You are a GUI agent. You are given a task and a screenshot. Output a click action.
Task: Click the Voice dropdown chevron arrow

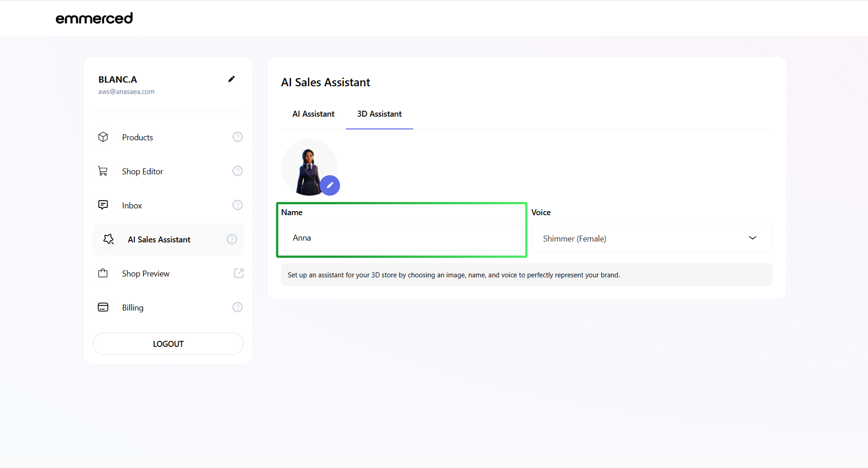[x=752, y=238]
